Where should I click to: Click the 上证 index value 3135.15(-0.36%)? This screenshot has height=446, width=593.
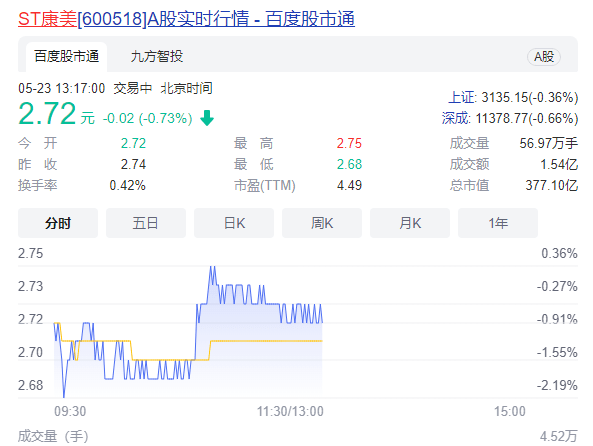coord(529,98)
